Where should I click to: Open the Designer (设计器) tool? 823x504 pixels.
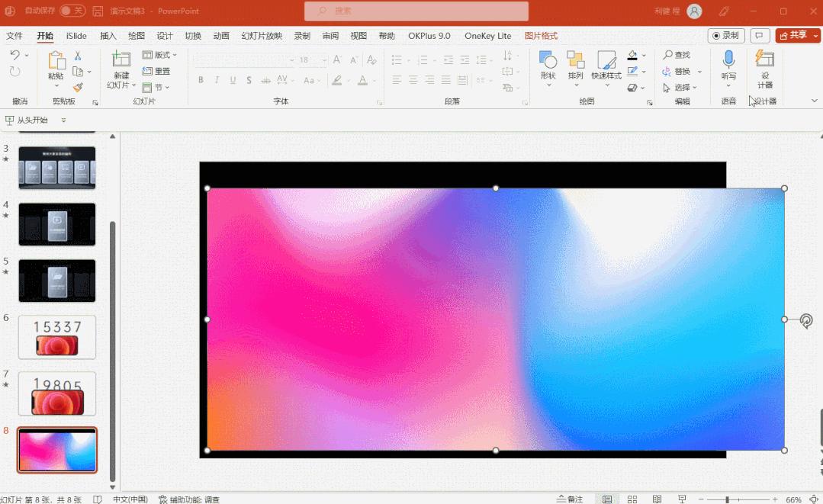pyautogui.click(x=764, y=69)
